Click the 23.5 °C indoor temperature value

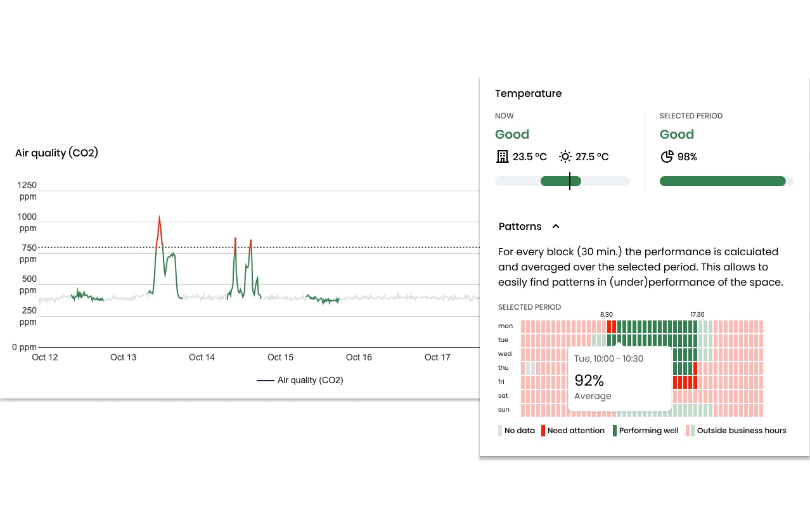click(x=529, y=156)
